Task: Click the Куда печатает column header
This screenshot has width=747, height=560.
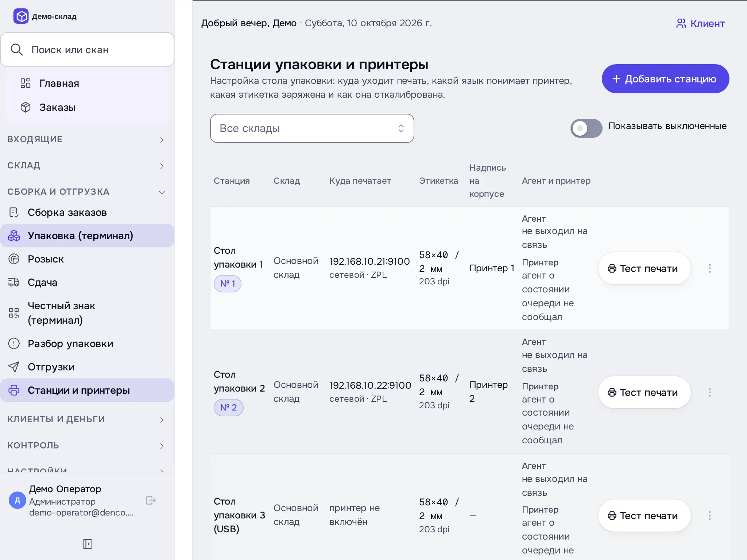Action: point(360,181)
